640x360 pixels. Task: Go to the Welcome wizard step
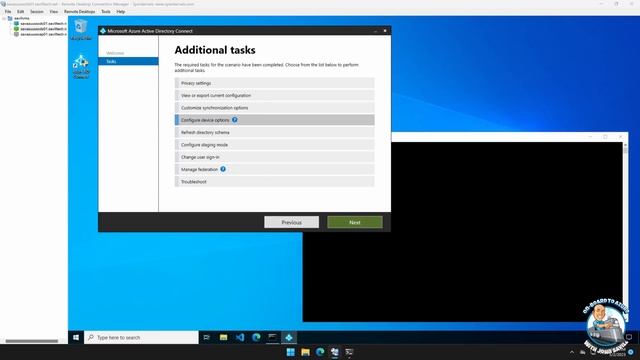click(115, 53)
